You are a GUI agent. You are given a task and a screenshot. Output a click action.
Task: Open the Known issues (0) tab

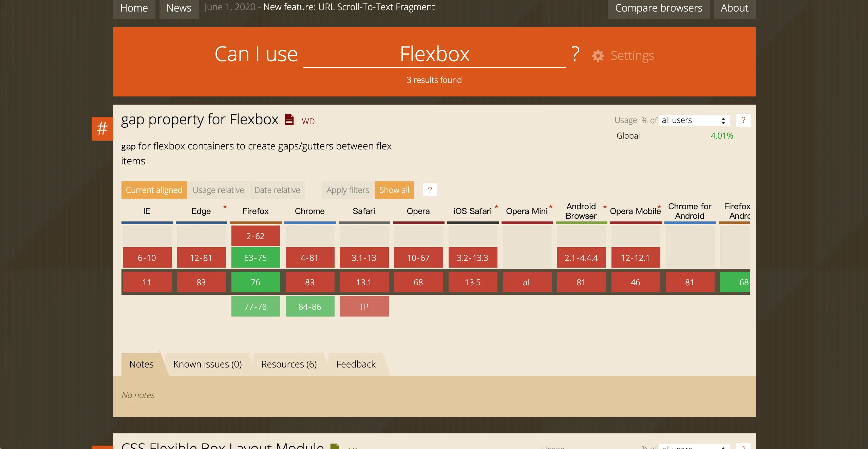click(x=207, y=364)
